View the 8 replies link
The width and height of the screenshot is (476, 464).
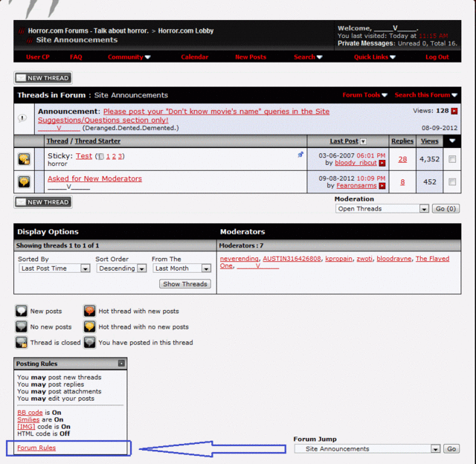(402, 182)
